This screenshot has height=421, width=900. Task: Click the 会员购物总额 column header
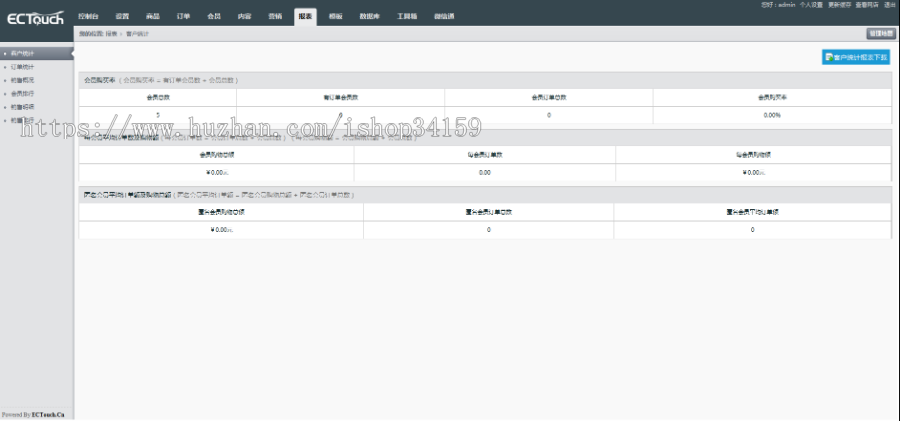click(x=216, y=155)
